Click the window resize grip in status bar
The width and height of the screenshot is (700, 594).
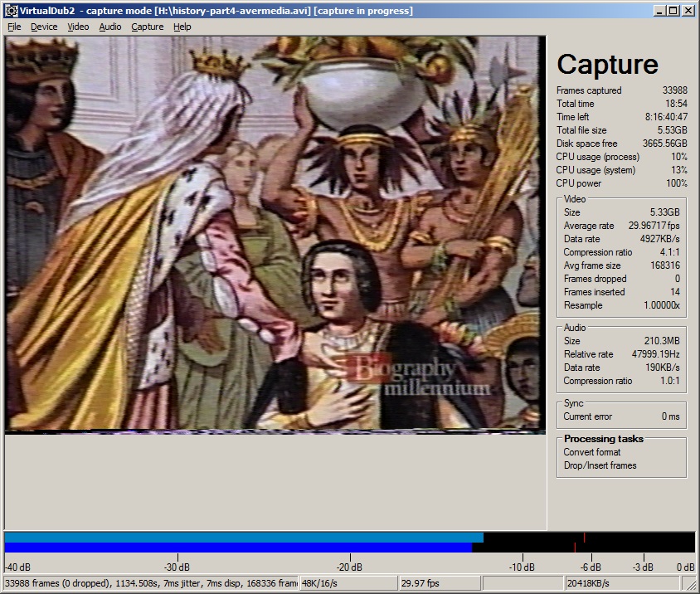tap(689, 584)
